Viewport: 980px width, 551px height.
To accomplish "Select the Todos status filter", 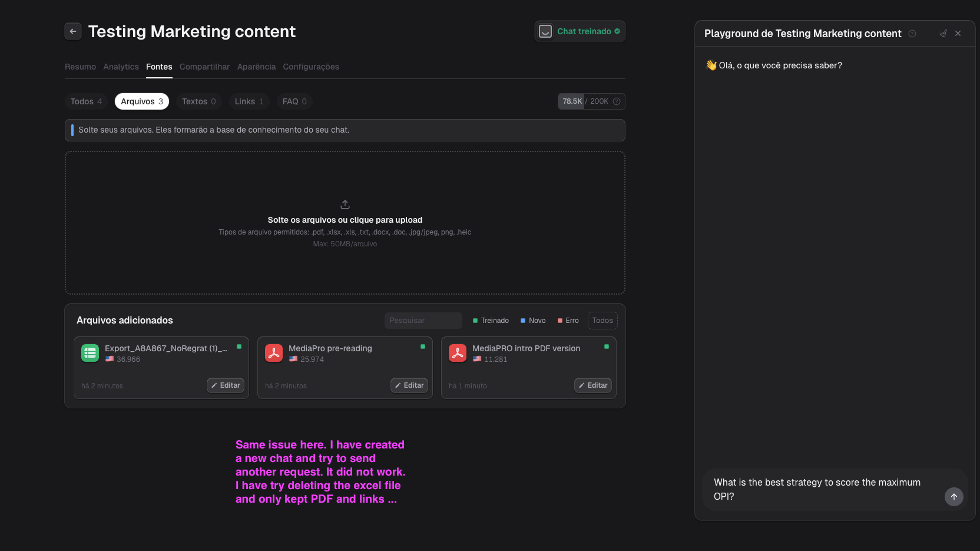I will click(x=602, y=321).
